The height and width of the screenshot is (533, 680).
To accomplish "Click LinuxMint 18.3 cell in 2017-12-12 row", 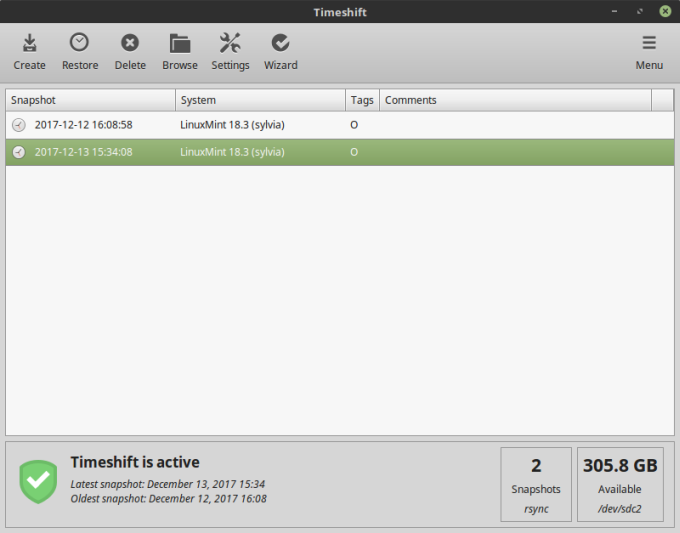I will [232, 125].
